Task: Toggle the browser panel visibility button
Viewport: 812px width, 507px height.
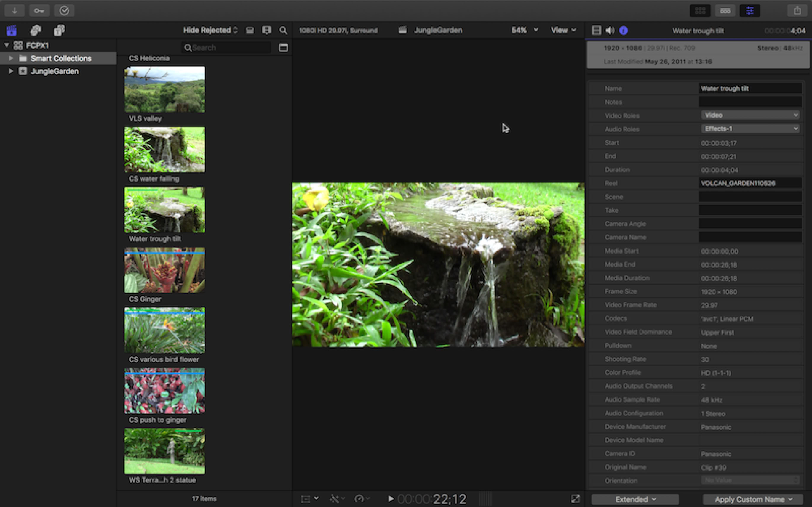Action: point(700,11)
